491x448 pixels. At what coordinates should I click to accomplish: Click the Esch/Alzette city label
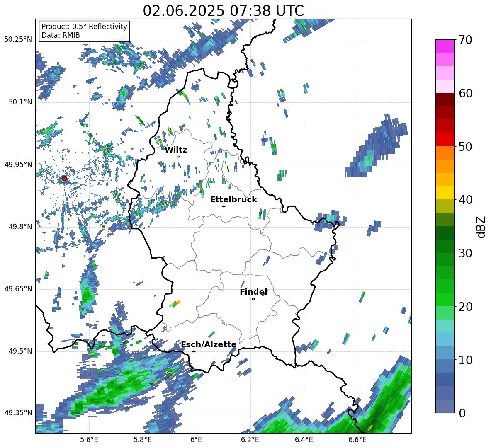209,345
